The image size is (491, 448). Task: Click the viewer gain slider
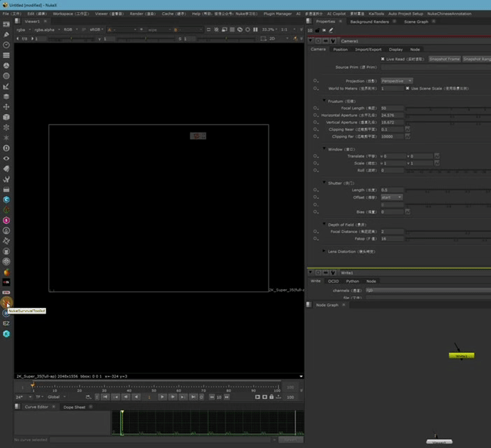(x=71, y=38)
